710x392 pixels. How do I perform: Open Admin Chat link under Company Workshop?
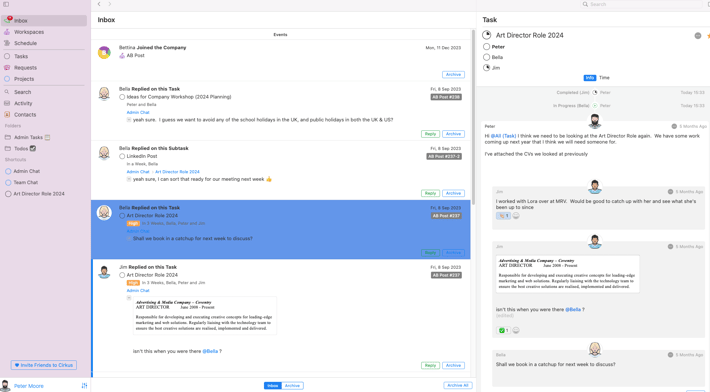click(x=138, y=112)
